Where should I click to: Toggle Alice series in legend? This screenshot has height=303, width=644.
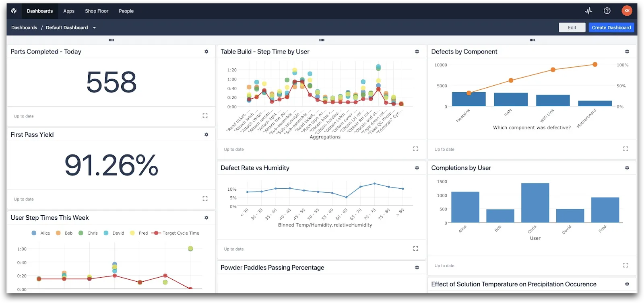click(x=41, y=233)
